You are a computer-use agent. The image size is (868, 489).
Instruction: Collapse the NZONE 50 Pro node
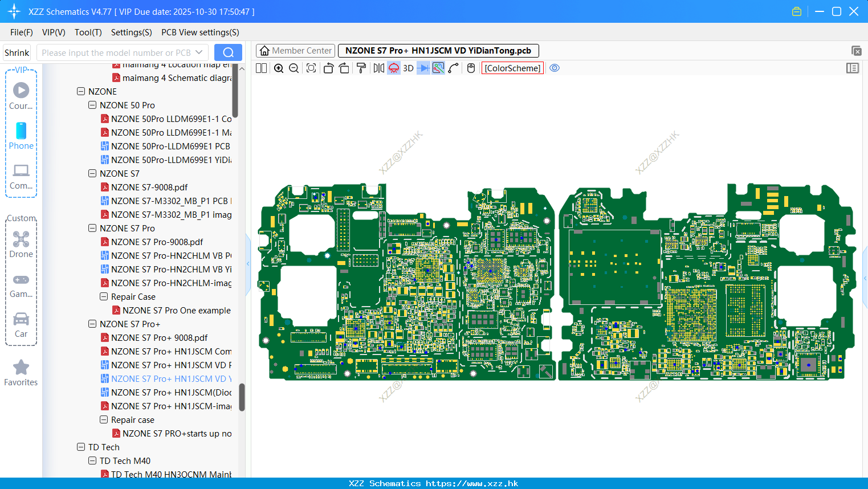click(x=92, y=105)
